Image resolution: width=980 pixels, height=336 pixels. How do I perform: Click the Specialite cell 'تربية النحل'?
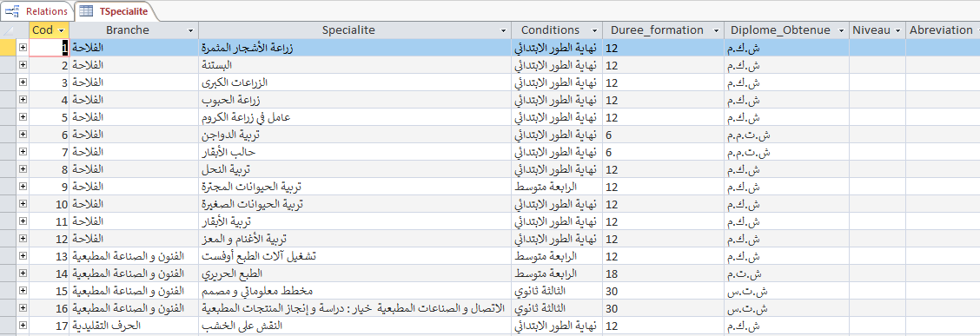pos(355,168)
